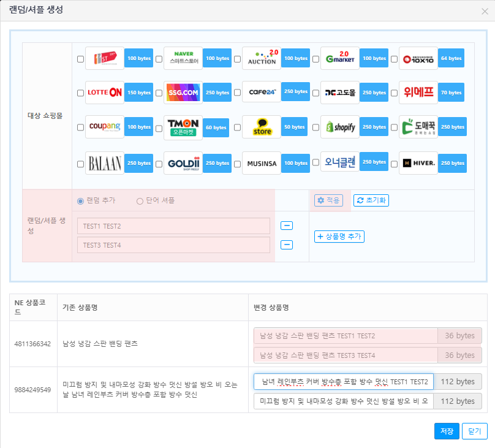Click the TEST3 TEST4 keyword input field
The image size is (495, 448).
point(173,245)
